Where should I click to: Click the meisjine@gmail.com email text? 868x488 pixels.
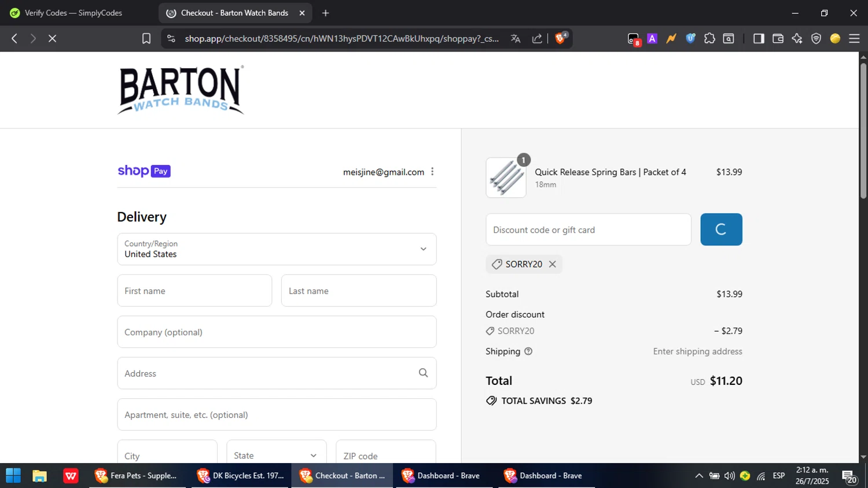tap(384, 172)
